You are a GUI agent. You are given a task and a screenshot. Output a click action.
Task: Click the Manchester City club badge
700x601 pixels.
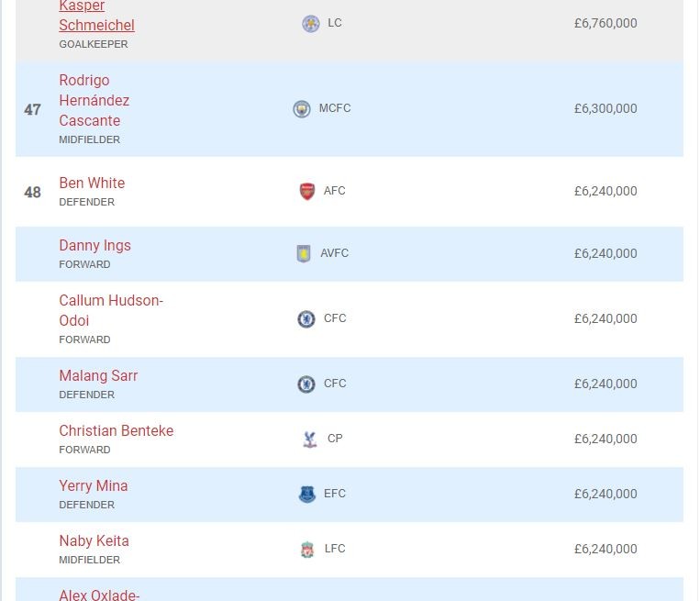(302, 109)
